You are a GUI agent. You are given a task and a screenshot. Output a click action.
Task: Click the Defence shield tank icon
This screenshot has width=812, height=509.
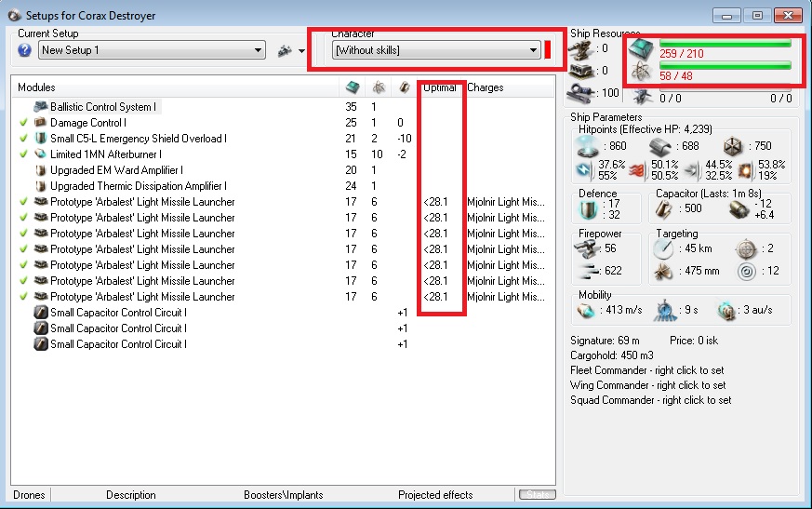588,209
